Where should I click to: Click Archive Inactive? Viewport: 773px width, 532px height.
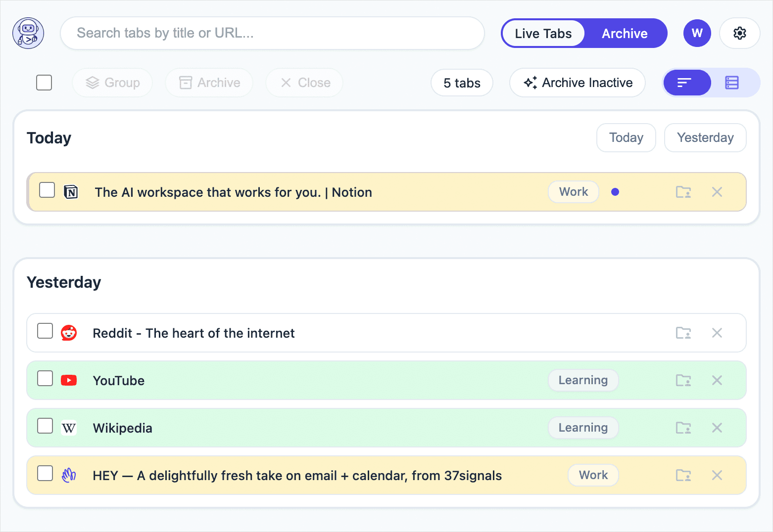tap(578, 83)
